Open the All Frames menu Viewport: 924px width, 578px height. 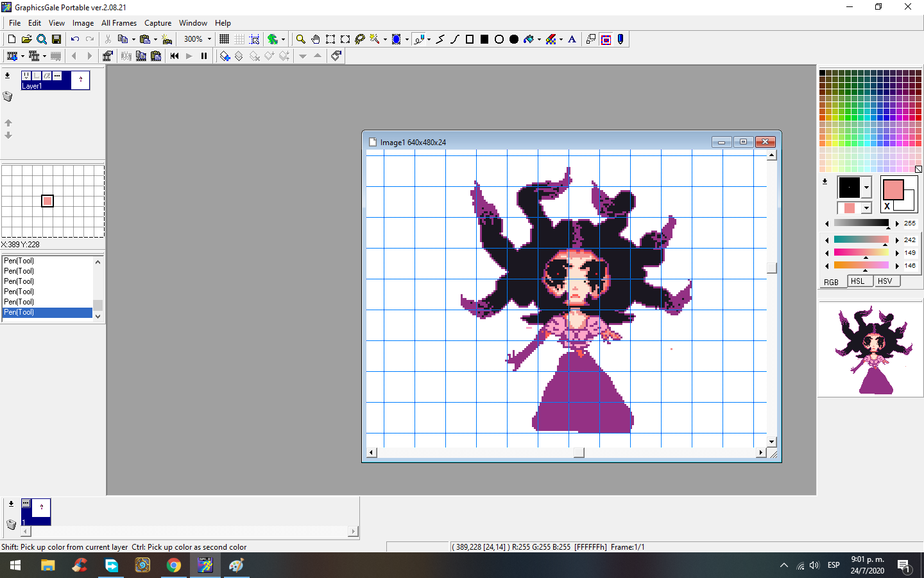pyautogui.click(x=119, y=23)
